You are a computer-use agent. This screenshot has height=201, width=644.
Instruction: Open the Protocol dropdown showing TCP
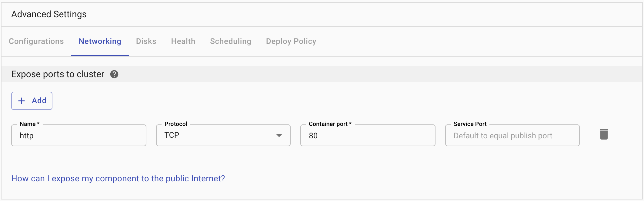(223, 135)
